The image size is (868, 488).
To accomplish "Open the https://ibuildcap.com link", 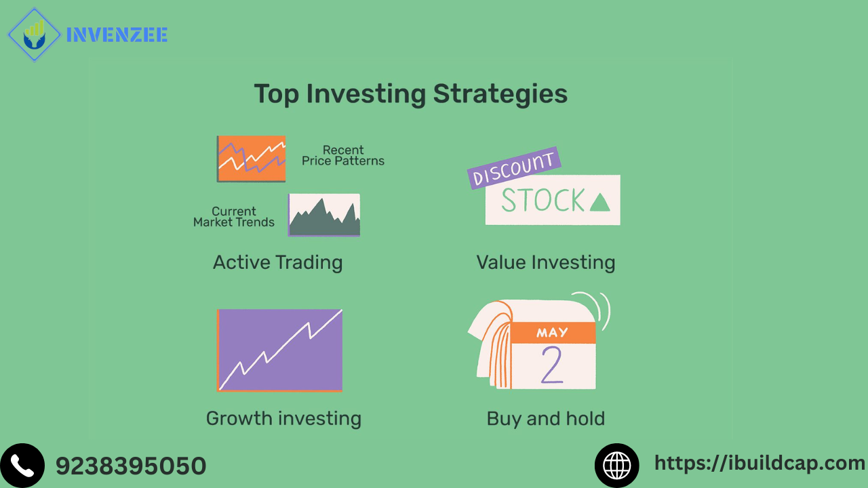I will click(x=759, y=464).
